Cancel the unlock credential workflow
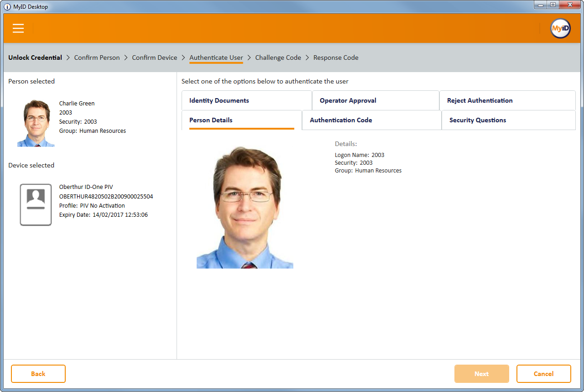This screenshot has height=392, width=584. pyautogui.click(x=543, y=374)
